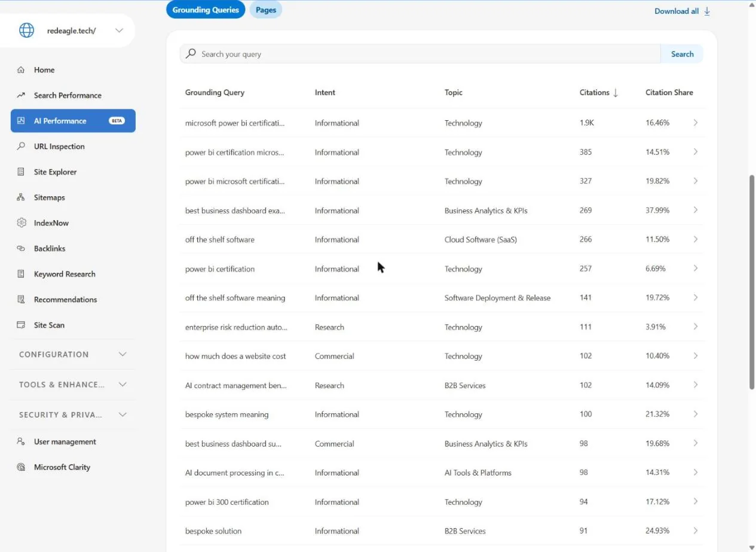756x552 pixels.
Task: Click the globe site icon
Action: click(26, 31)
